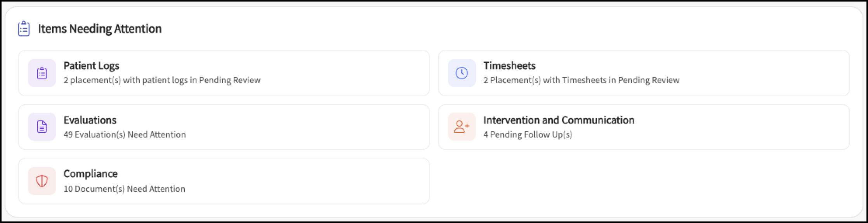Click the Evaluations document icon
Viewport: 868px width, 223px height.
(42, 127)
